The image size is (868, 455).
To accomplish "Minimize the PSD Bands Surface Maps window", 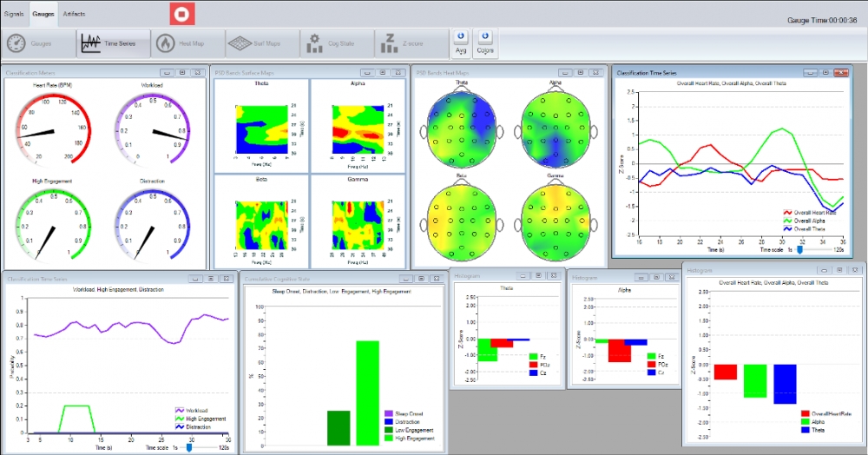I will [x=368, y=73].
